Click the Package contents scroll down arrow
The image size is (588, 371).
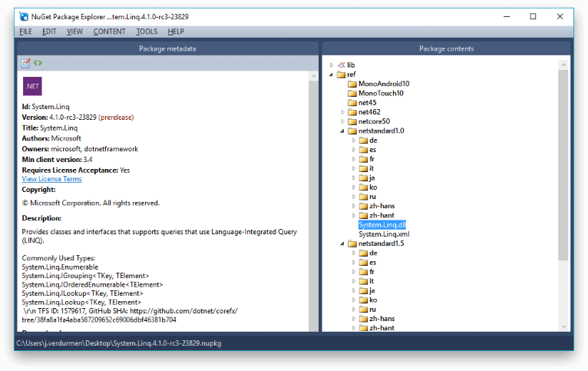[563, 326]
